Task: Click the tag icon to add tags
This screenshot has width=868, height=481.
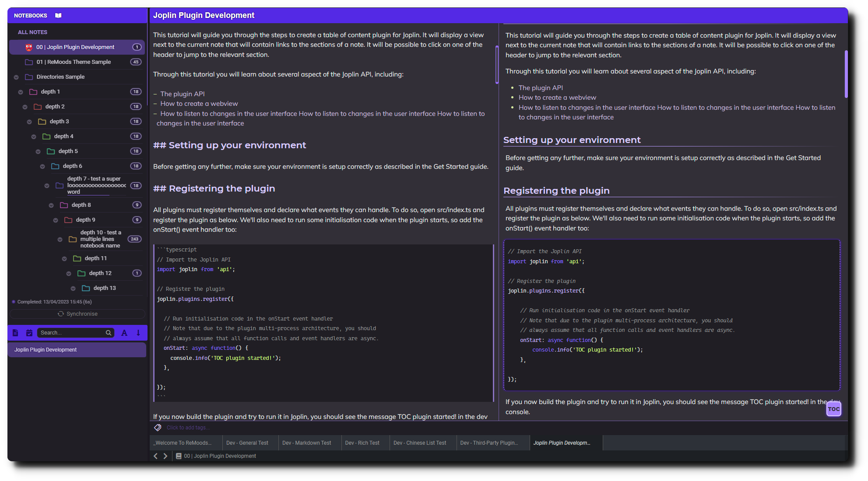Action: pyautogui.click(x=158, y=428)
